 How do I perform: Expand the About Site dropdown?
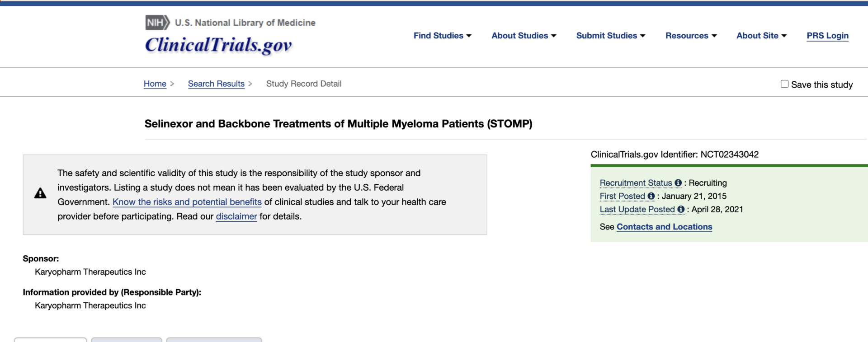click(x=762, y=36)
